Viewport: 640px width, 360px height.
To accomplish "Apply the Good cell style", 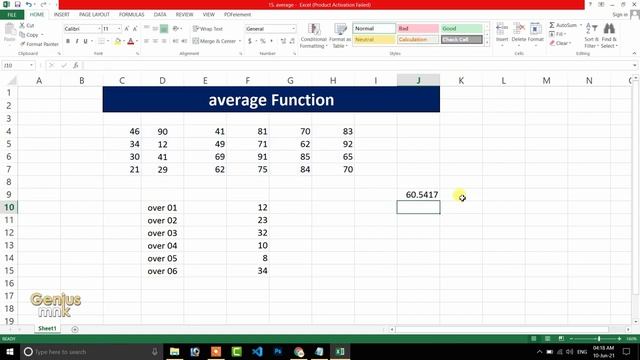I will click(x=462, y=29).
